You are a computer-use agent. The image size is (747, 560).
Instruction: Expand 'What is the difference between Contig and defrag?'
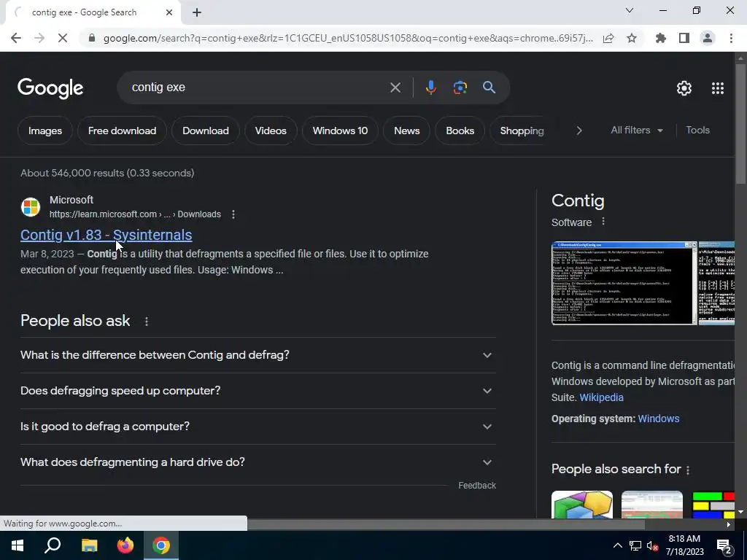coord(258,355)
